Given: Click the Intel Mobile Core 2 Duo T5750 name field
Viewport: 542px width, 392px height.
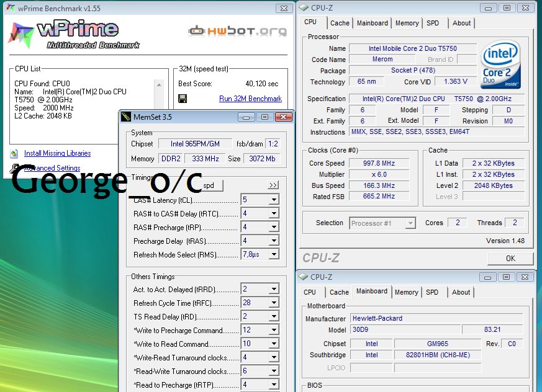Looking at the screenshot, I should [x=413, y=49].
